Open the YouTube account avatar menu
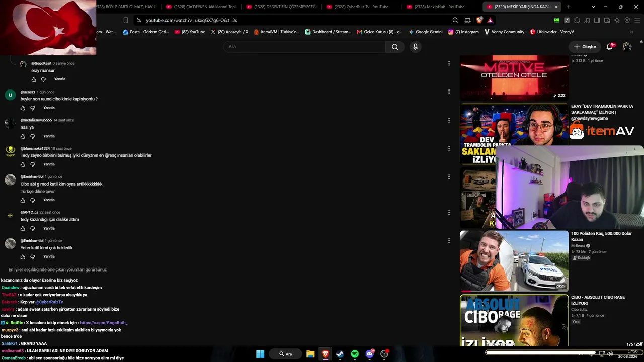Viewport: 644px width, 362px height. (627, 47)
